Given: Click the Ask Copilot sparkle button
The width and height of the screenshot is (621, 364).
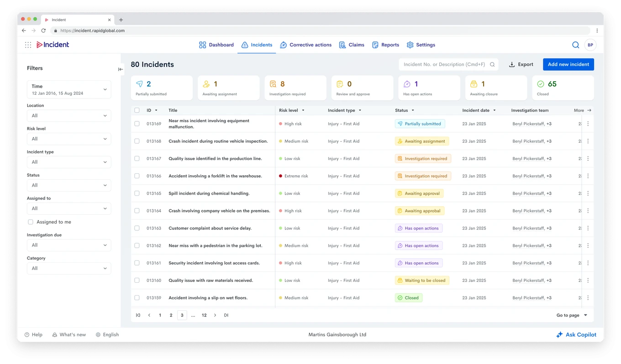Looking at the screenshot, I should tap(576, 335).
